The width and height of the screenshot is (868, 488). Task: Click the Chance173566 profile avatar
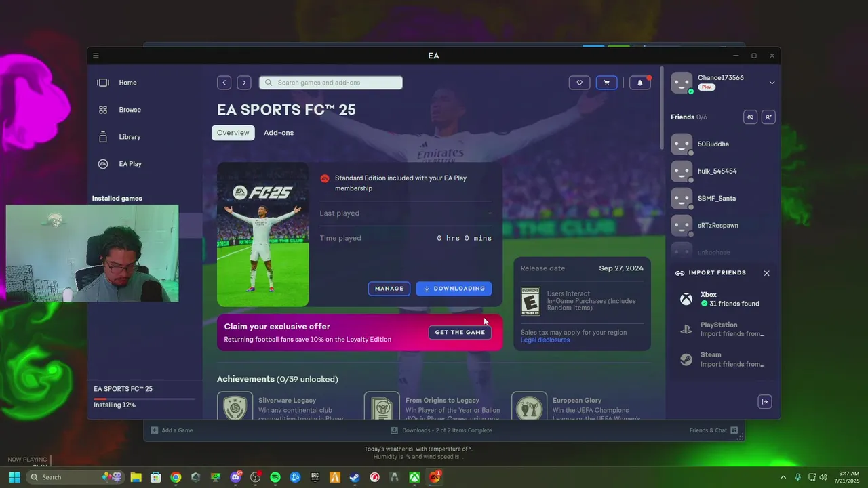point(682,83)
